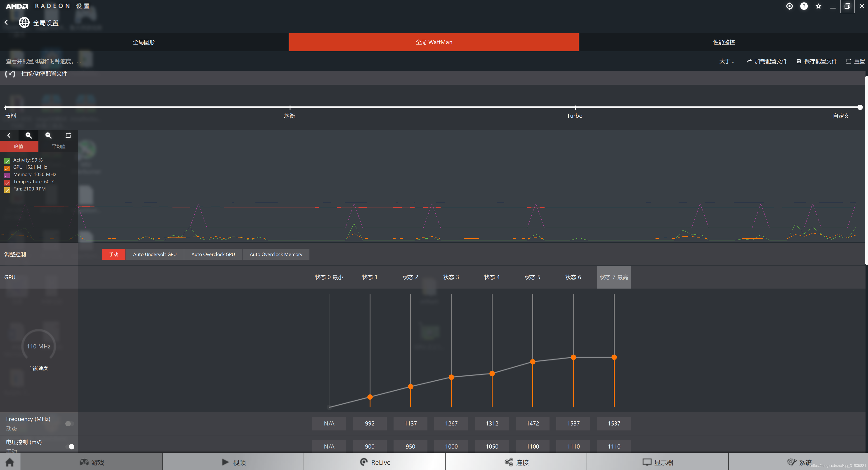Open the Radeon update notifications icon

[x=789, y=6]
